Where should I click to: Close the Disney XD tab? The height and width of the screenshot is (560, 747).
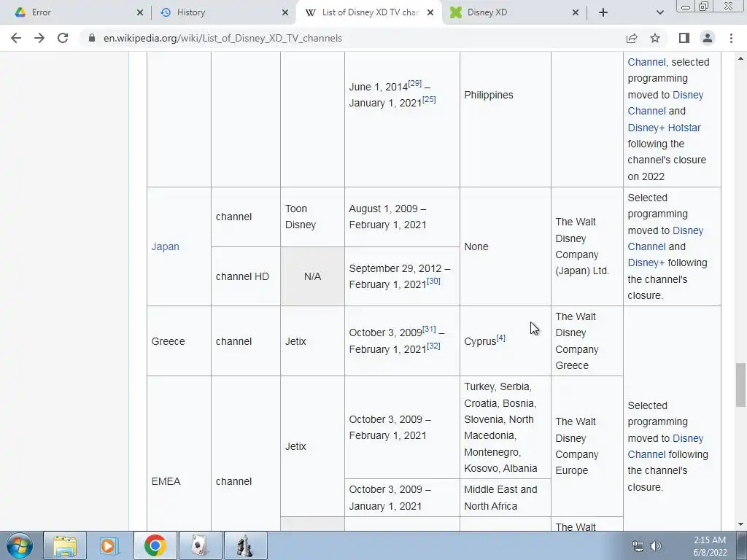click(576, 12)
